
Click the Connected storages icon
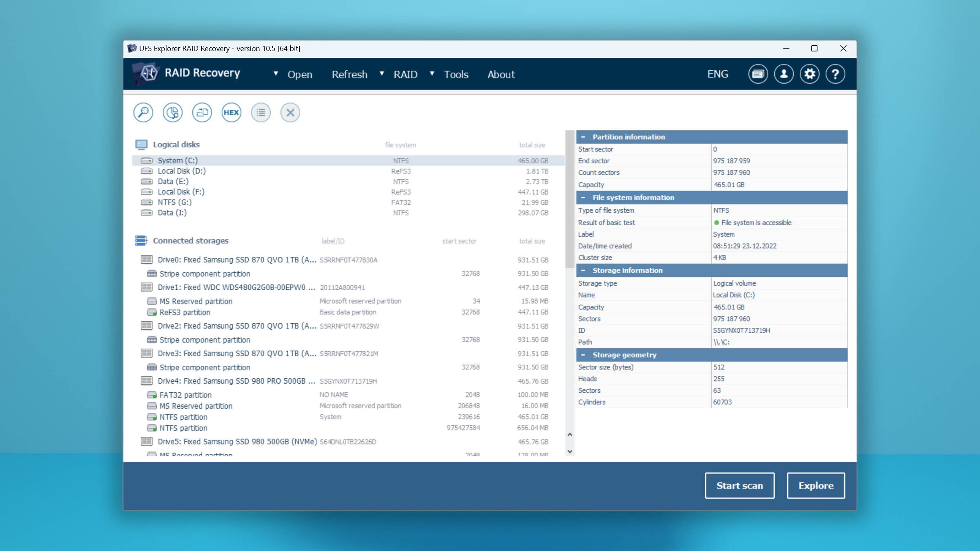pos(141,240)
